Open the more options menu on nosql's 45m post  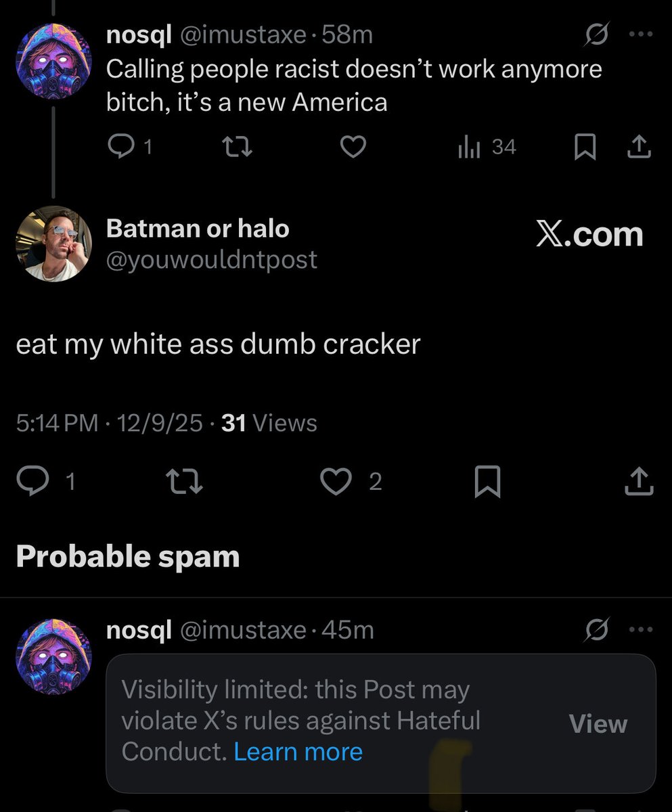coord(639,629)
